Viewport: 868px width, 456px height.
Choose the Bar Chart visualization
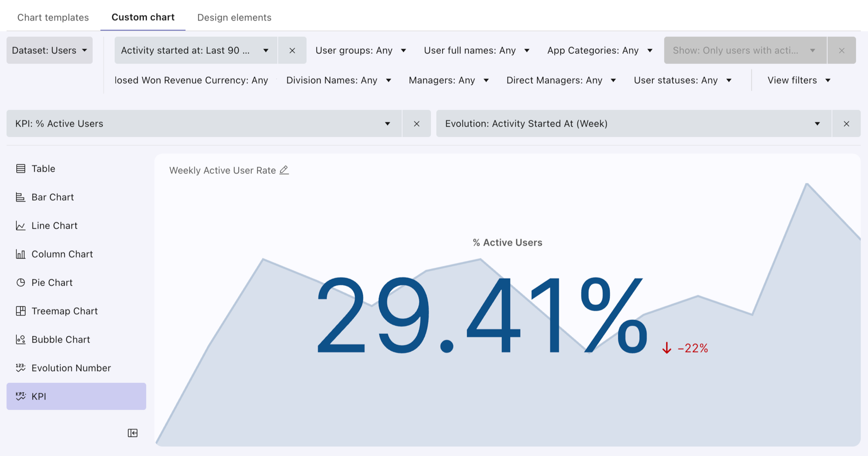point(76,197)
